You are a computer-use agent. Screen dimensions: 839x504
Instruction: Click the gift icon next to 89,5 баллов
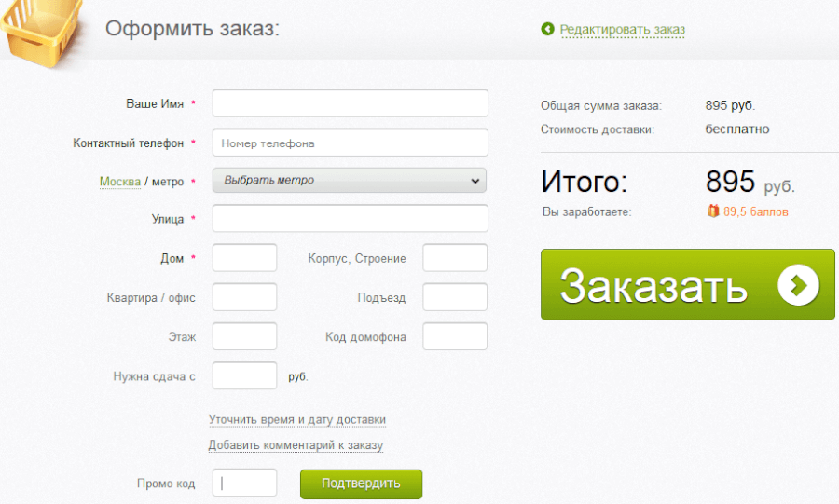click(713, 211)
